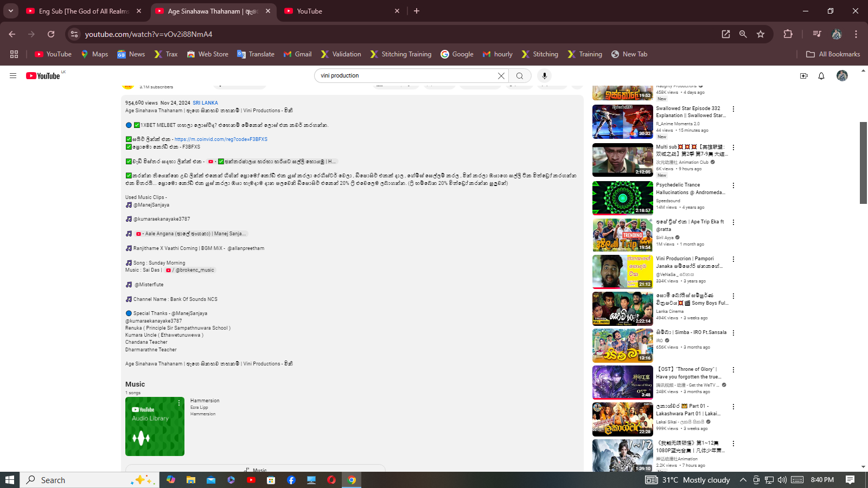This screenshot has height=488, width=868.
Task: Open the Gmail bookmark
Action: [298, 54]
